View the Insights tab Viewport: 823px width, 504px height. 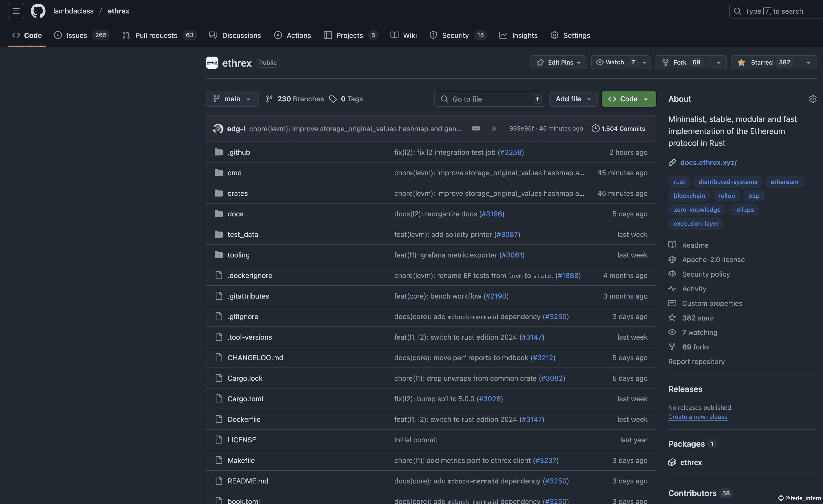point(518,35)
